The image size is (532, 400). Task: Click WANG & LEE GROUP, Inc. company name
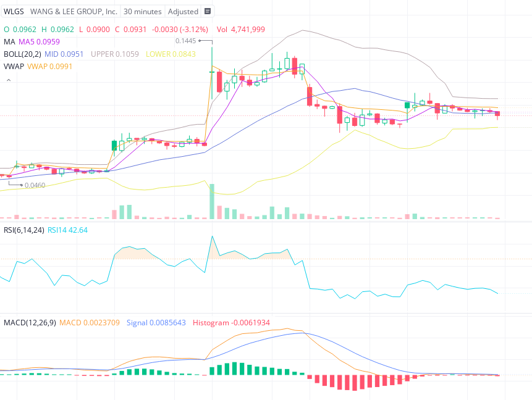[74, 12]
